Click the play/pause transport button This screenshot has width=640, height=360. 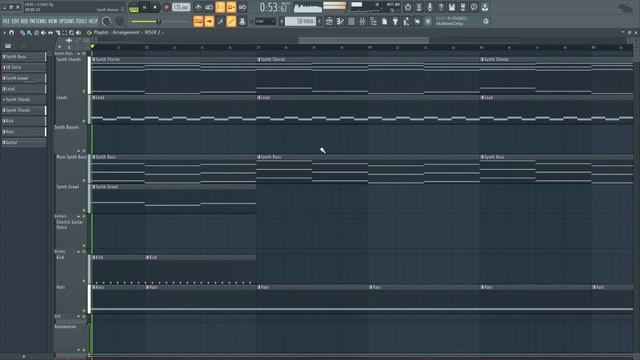[x=144, y=7]
